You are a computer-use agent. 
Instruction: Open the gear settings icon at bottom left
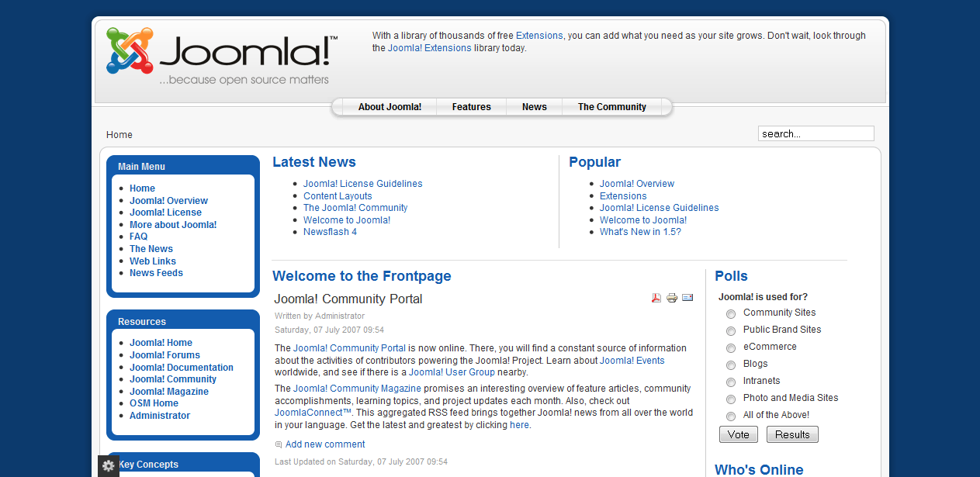(x=109, y=465)
